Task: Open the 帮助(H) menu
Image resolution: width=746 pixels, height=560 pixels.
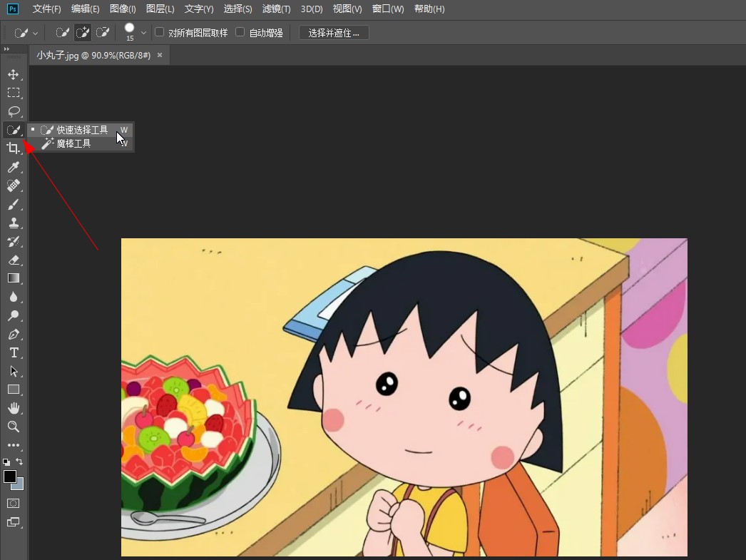Action: 429,9
